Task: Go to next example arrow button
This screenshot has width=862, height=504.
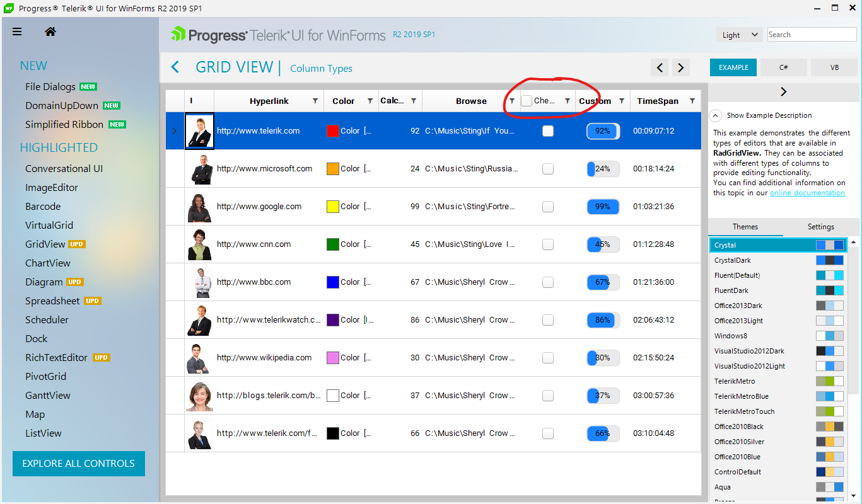Action: (681, 67)
